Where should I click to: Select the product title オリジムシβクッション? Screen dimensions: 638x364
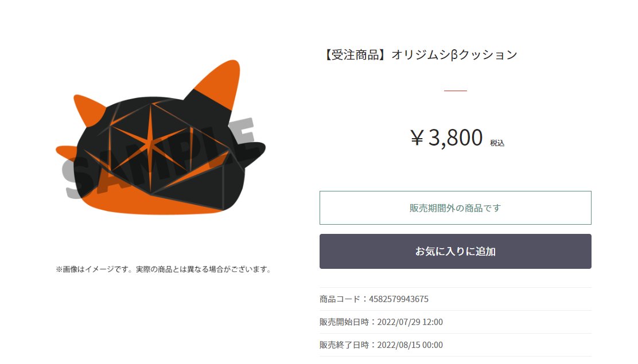(x=454, y=54)
